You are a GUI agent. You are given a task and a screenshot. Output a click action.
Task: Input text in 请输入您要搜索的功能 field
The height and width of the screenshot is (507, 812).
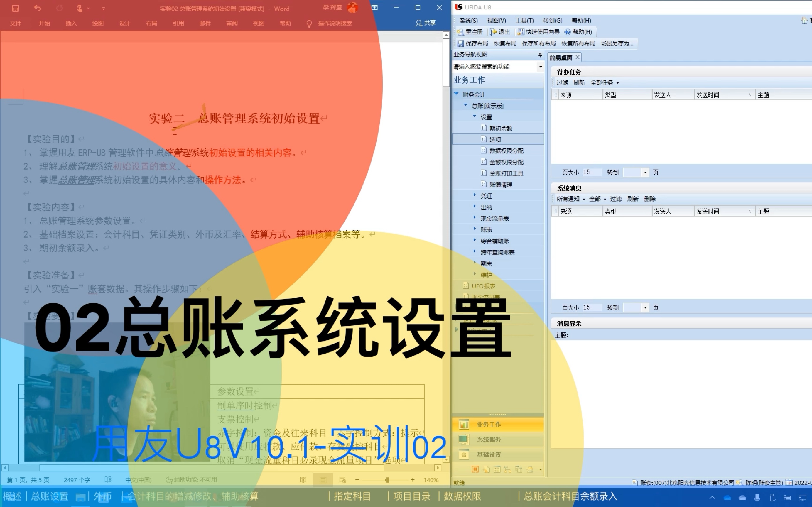[x=494, y=66]
